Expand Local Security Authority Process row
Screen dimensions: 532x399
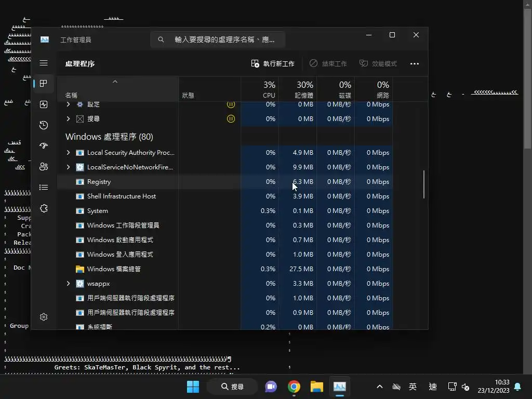[x=68, y=153]
